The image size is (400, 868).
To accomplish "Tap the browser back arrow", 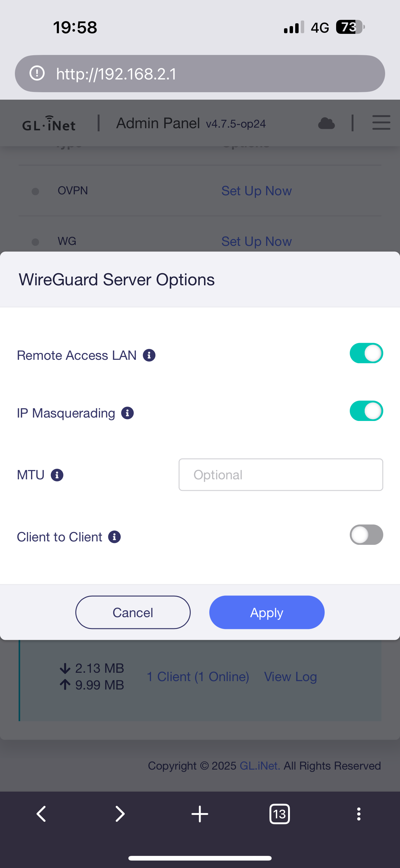I will click(x=41, y=814).
